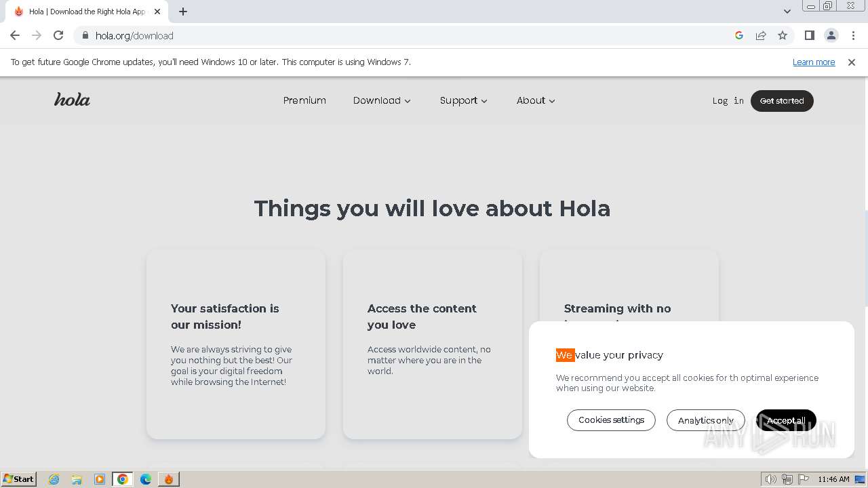Open the Chrome profile avatar

coord(831,35)
